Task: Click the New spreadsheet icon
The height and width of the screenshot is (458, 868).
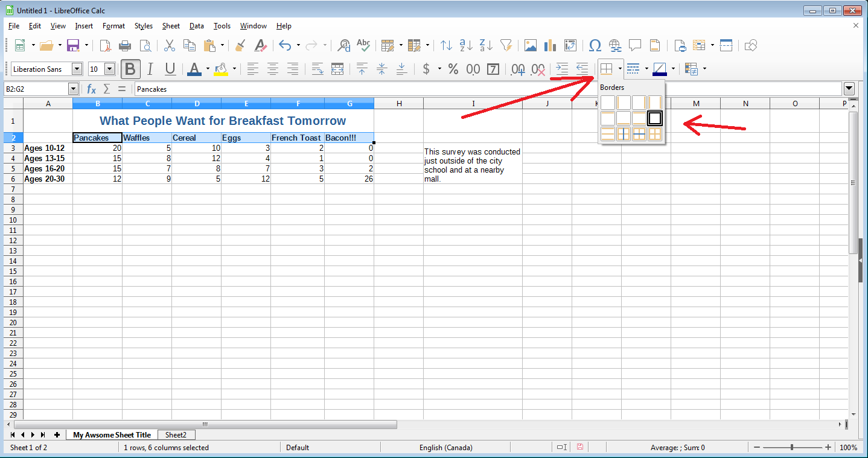Action: [x=20, y=45]
